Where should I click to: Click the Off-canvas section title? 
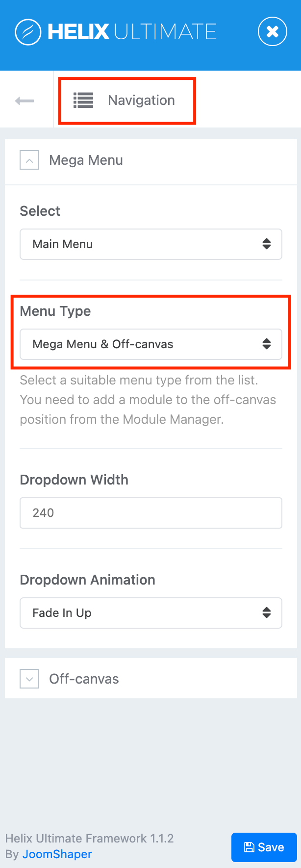(84, 679)
